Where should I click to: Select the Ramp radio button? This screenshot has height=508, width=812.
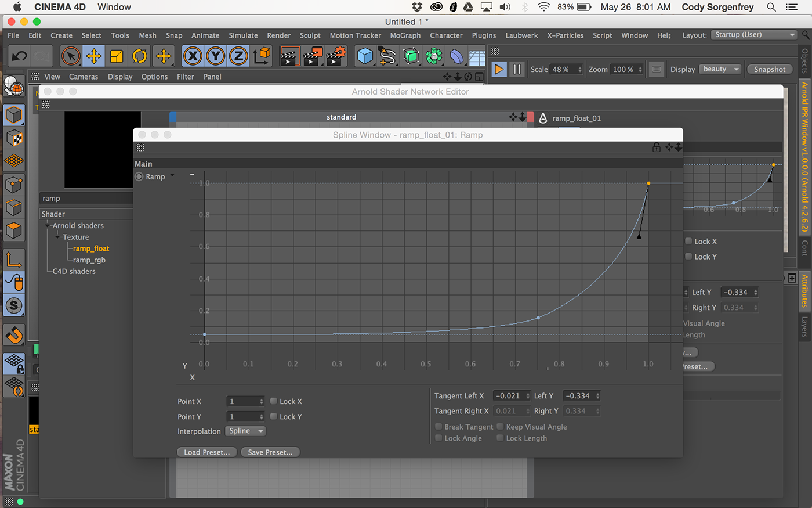[x=139, y=176]
